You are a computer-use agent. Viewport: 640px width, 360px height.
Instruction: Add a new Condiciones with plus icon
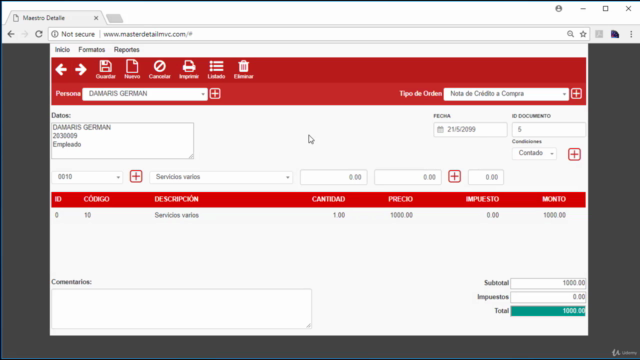coord(574,154)
